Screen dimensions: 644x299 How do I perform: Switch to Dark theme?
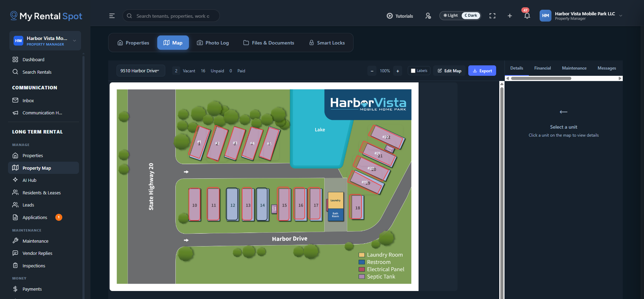[471, 16]
